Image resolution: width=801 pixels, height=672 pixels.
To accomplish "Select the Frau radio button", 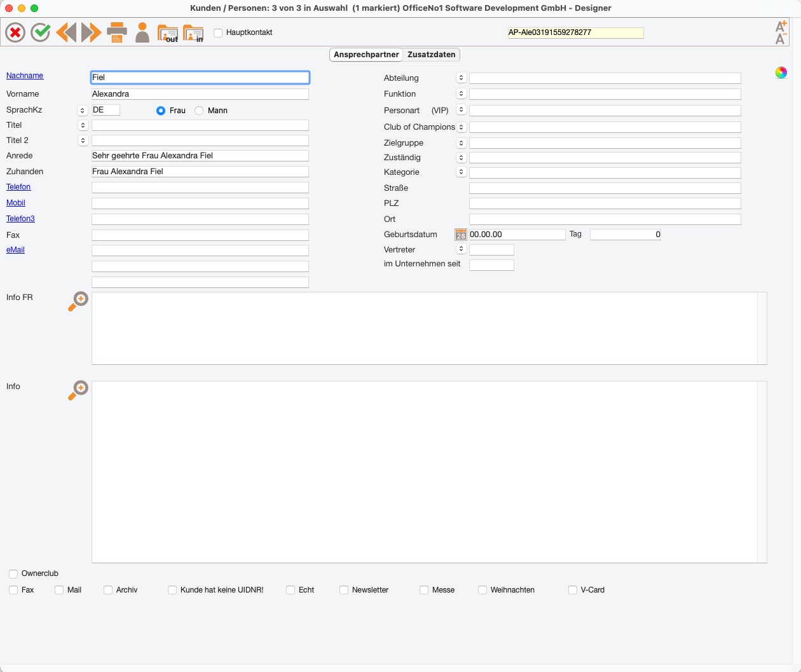I will (161, 111).
